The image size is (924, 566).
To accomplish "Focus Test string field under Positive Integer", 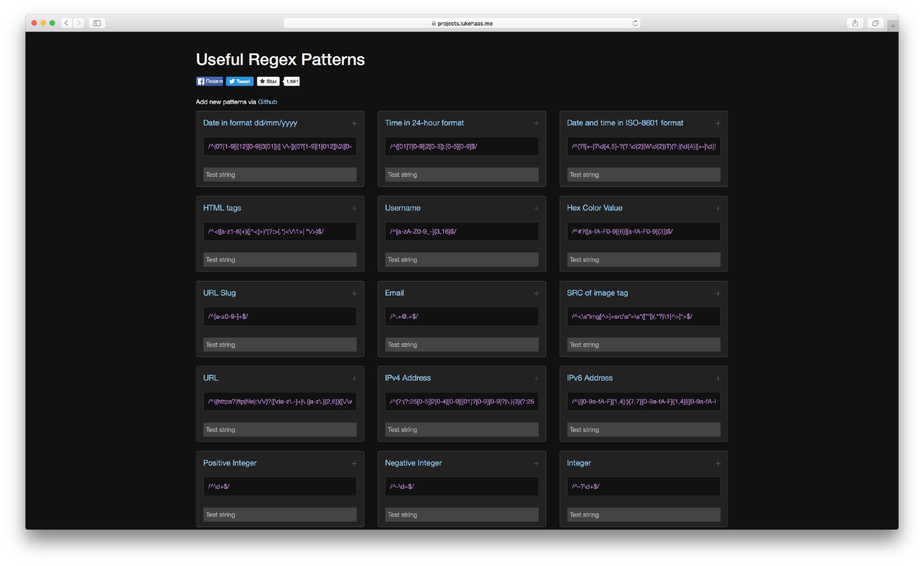I will pyautogui.click(x=280, y=515).
